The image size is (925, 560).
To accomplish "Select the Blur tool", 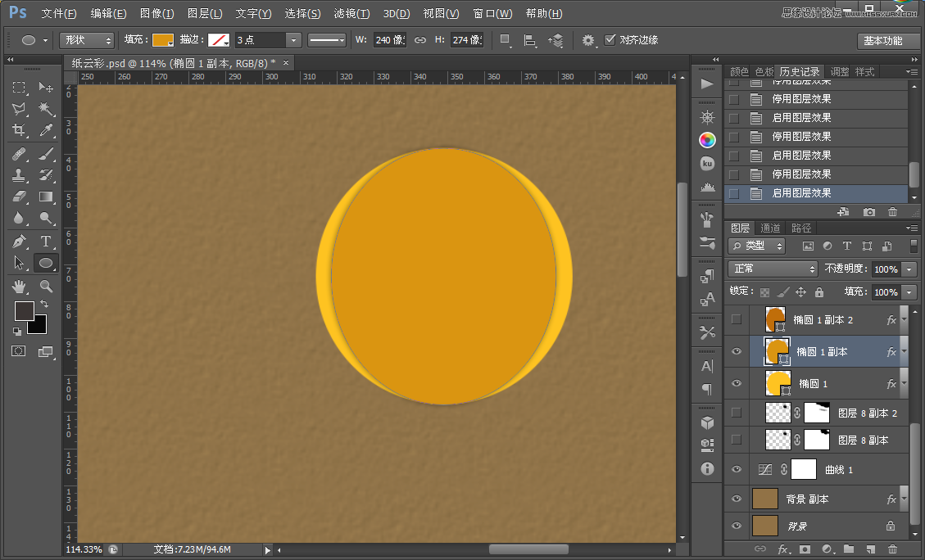I will pos(19,218).
